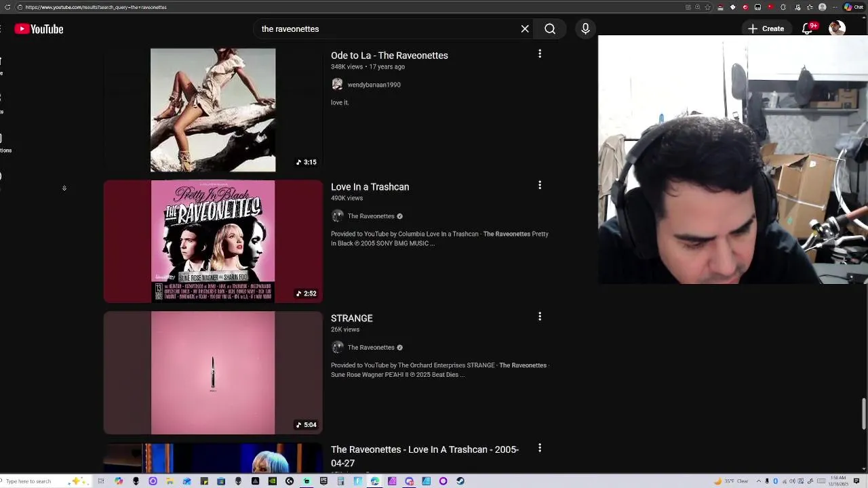This screenshot has height=488, width=868.
Task: Visit the wendybanaan1990 channel
Action: click(374, 85)
